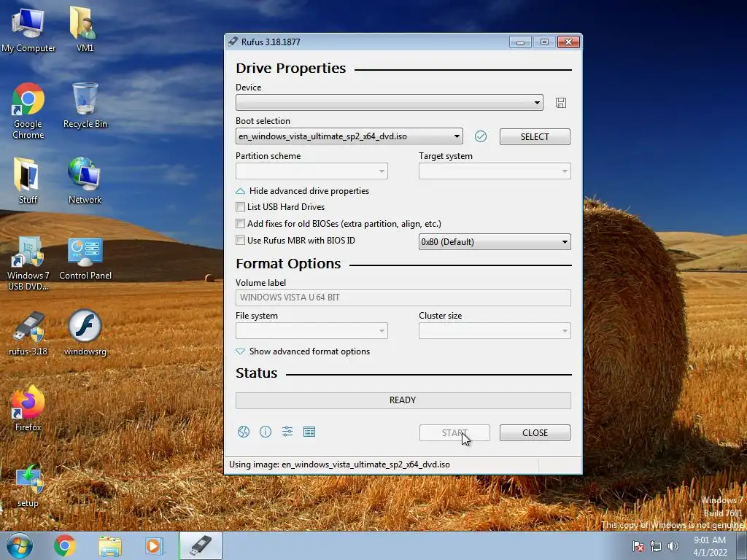747x560 pixels.
Task: Open Rufus language globe icon
Action: point(244,432)
